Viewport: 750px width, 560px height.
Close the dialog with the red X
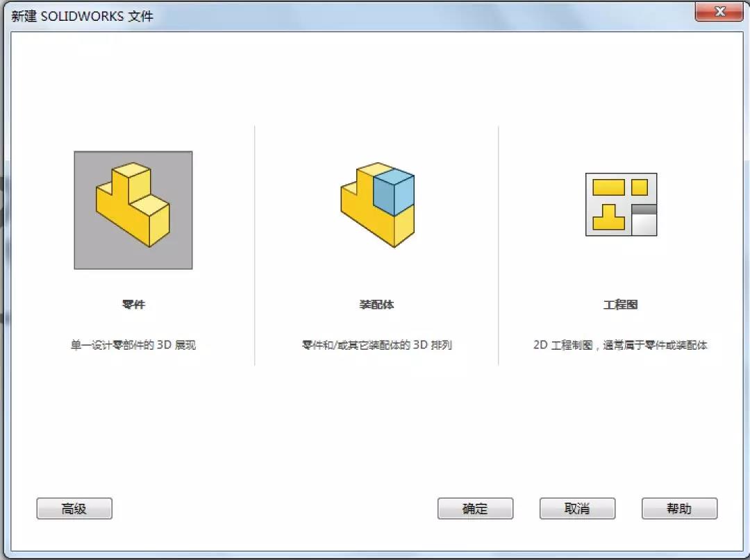pyautogui.click(x=719, y=12)
